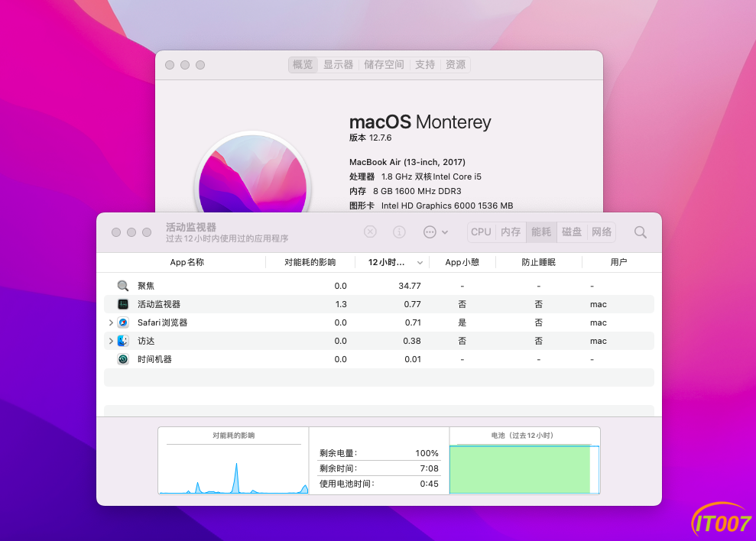This screenshot has height=541, width=756.
Task: Click the 时间机器 Time Machine icon
Action: click(123, 359)
